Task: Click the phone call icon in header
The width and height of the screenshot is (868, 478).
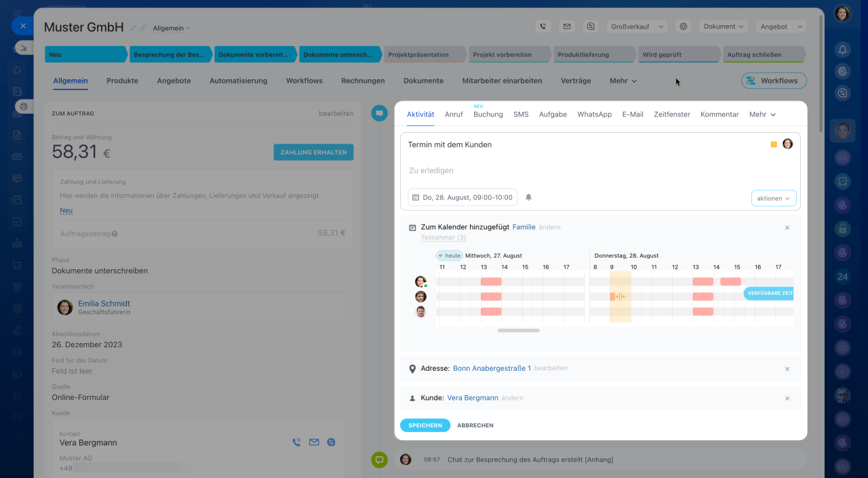Action: (542, 26)
